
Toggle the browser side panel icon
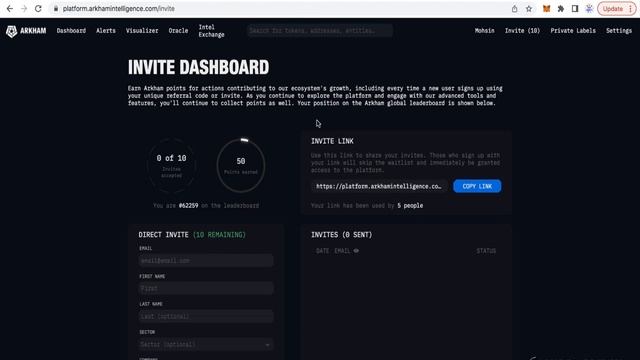point(575,9)
